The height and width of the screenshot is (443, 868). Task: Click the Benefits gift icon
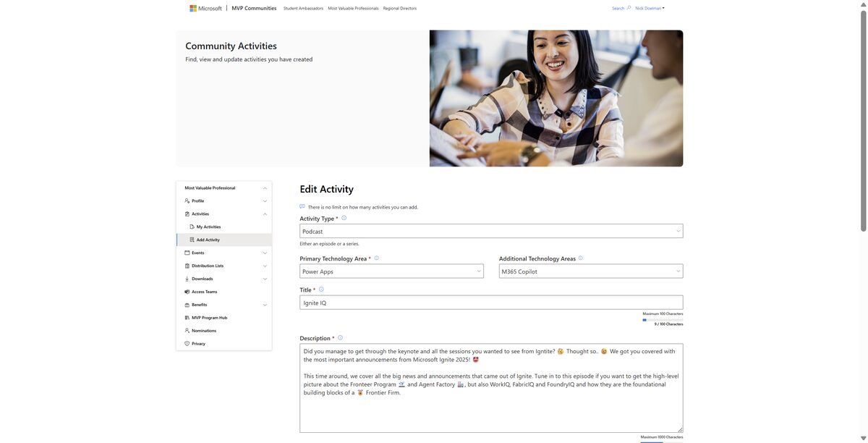187,305
